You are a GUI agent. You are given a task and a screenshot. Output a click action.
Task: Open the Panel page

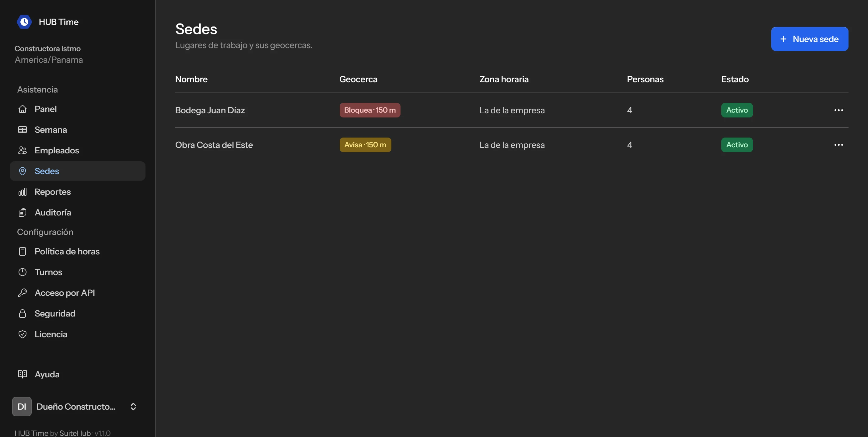tap(78, 109)
